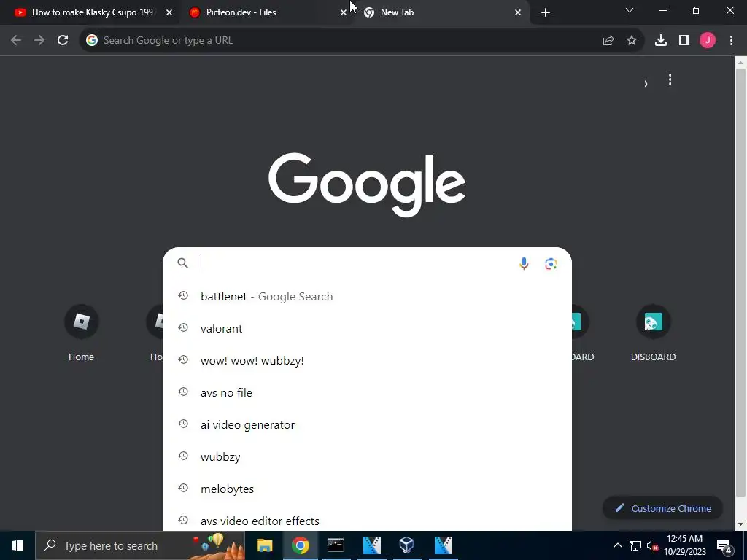Open the new tab page's three-dot menu
This screenshot has width=747, height=560.
click(x=670, y=79)
